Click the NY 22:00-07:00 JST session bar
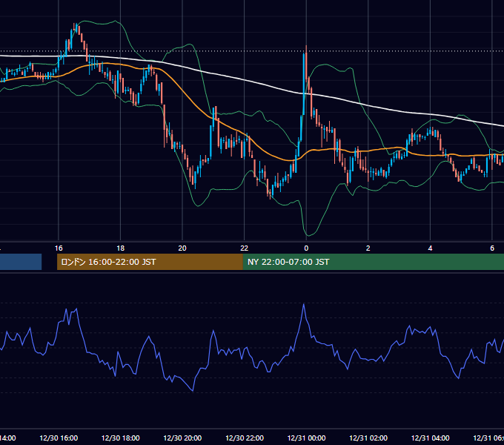504x445 pixels. click(x=373, y=262)
